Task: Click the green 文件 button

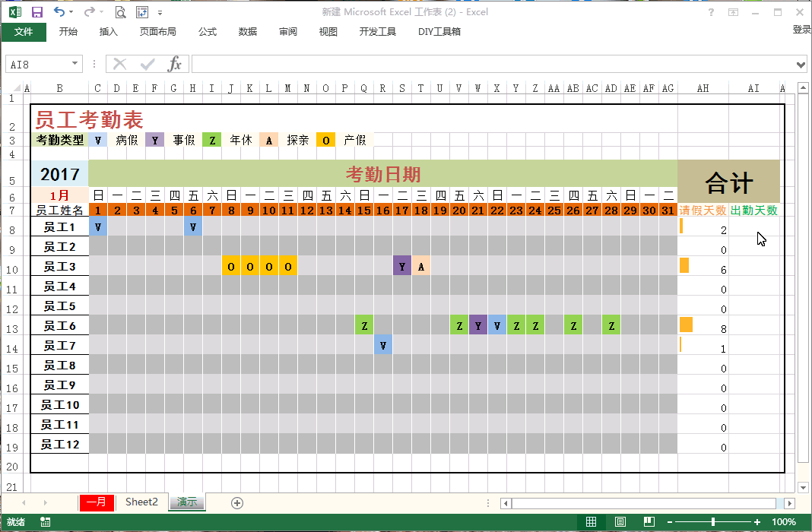Action: (24, 31)
